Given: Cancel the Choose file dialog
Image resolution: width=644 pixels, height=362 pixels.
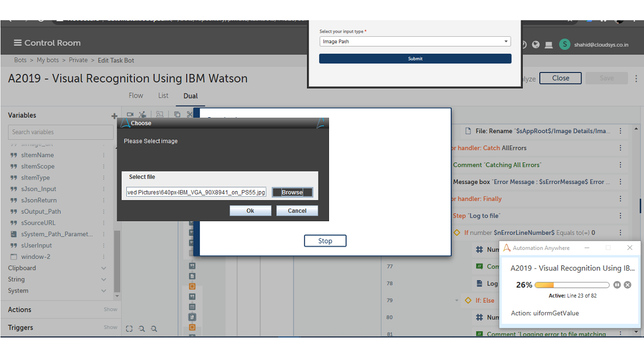Looking at the screenshot, I should tap(297, 211).
